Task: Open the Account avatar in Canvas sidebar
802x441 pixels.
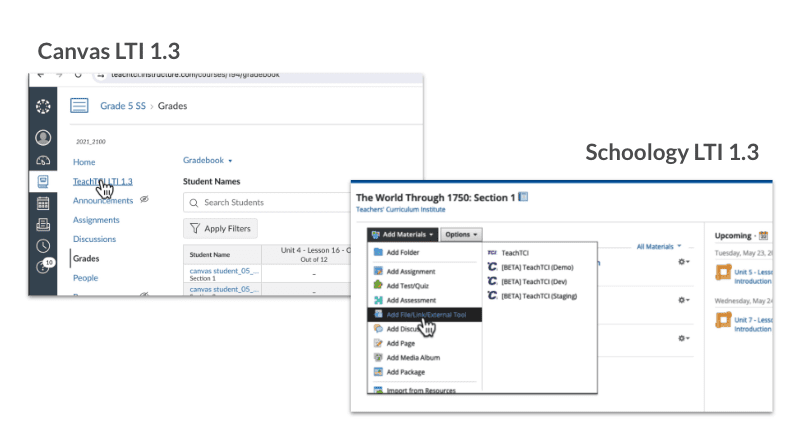Action: click(43, 137)
